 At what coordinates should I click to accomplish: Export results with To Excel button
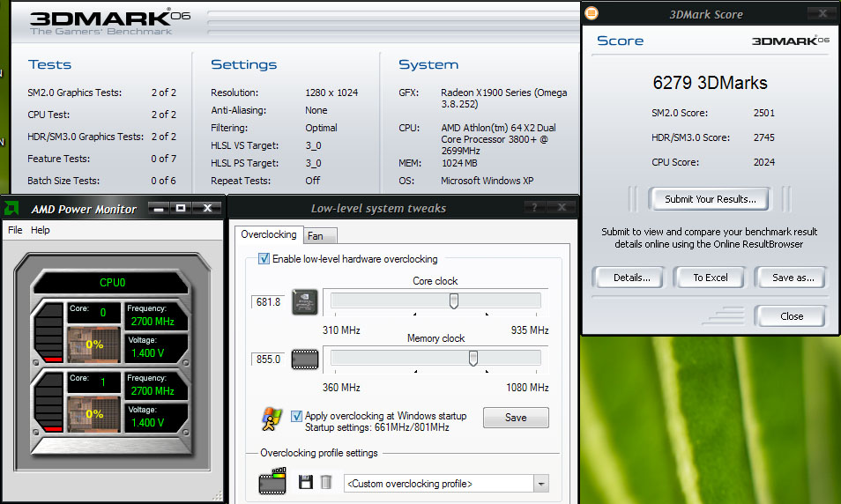(x=711, y=278)
